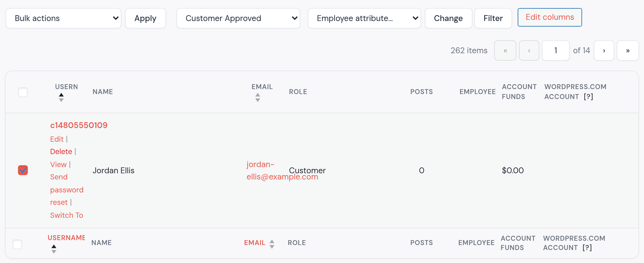Click the Posts column header in the top row
This screenshot has width=644, height=263.
click(x=422, y=92)
